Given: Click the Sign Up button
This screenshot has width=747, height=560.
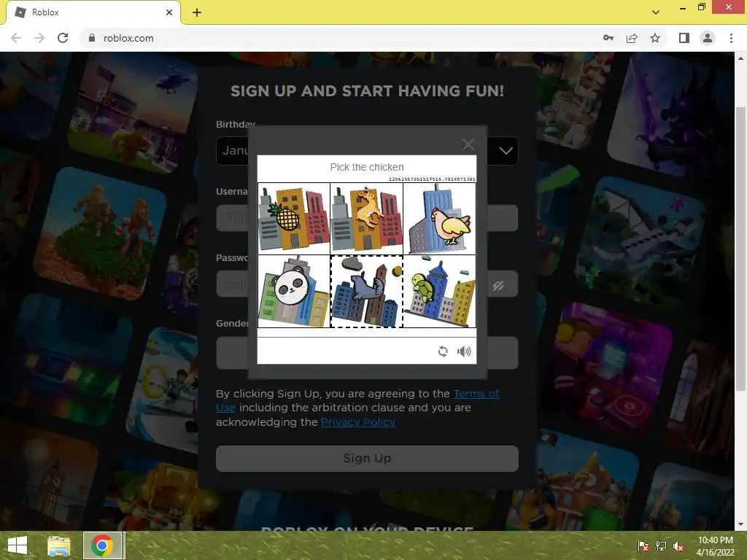Looking at the screenshot, I should [x=367, y=458].
